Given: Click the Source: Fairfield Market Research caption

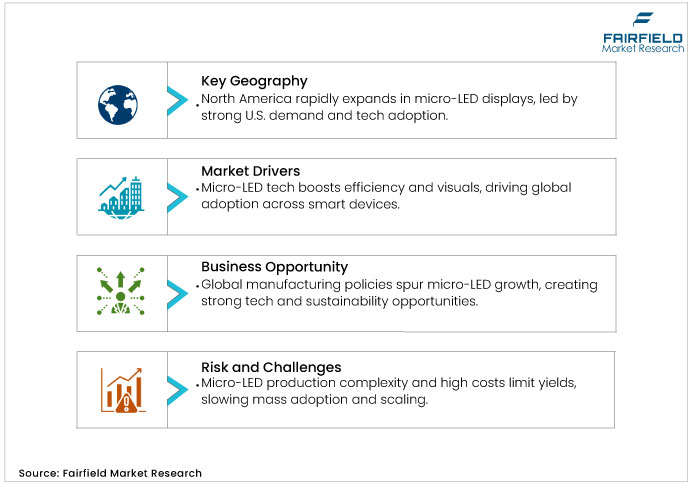Looking at the screenshot, I should pos(110,473).
